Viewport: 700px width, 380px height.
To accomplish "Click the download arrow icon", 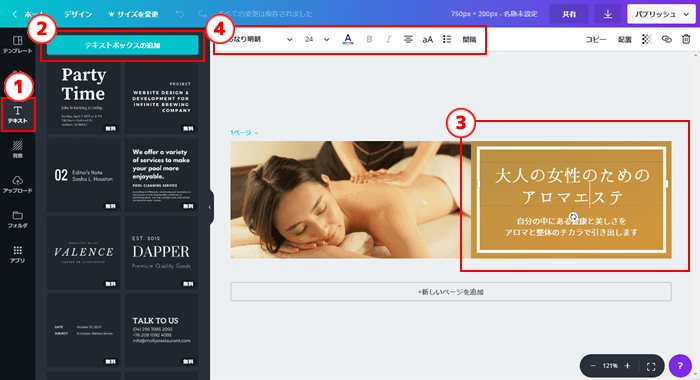I will click(608, 14).
